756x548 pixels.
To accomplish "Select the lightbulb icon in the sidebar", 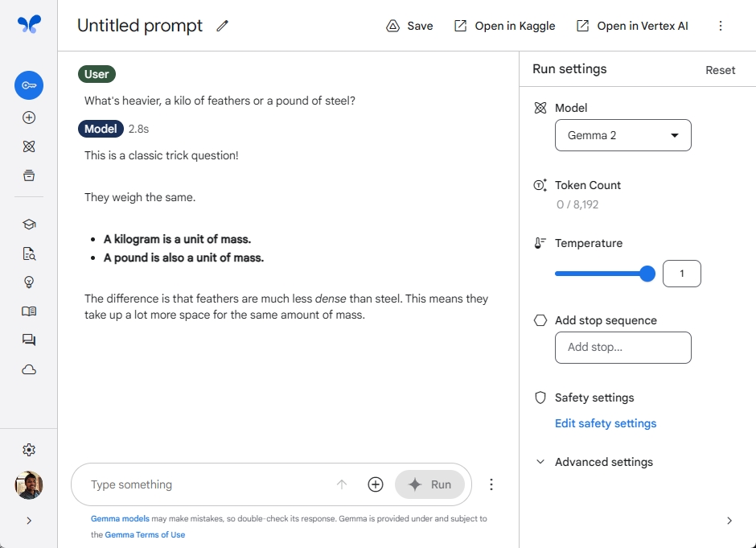I will 29,282.
